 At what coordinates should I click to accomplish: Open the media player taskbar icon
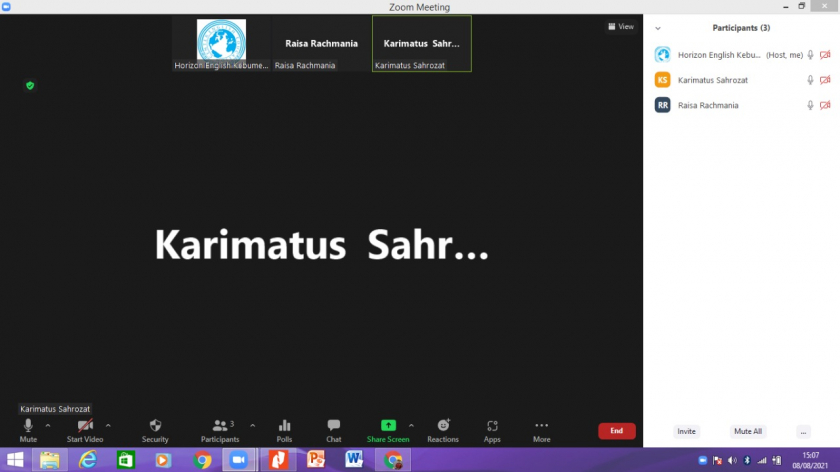click(x=163, y=460)
